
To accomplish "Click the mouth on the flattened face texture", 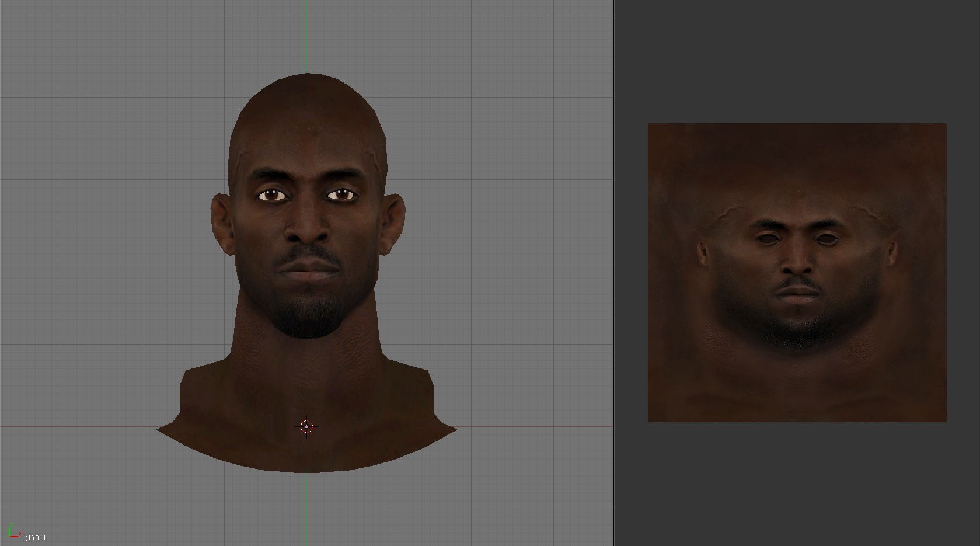I will pyautogui.click(x=798, y=293).
